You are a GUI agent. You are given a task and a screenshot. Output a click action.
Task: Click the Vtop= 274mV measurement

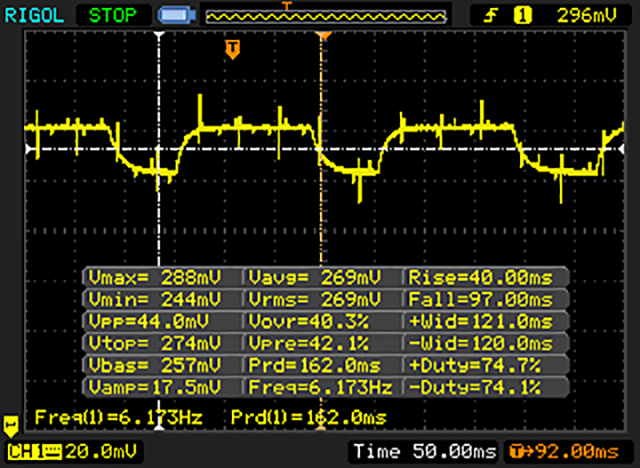pos(155,343)
